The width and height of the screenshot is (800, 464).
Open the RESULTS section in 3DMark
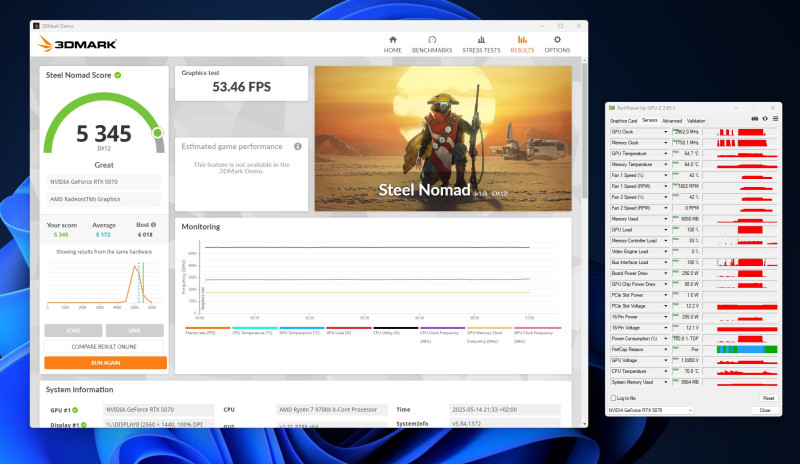point(522,44)
